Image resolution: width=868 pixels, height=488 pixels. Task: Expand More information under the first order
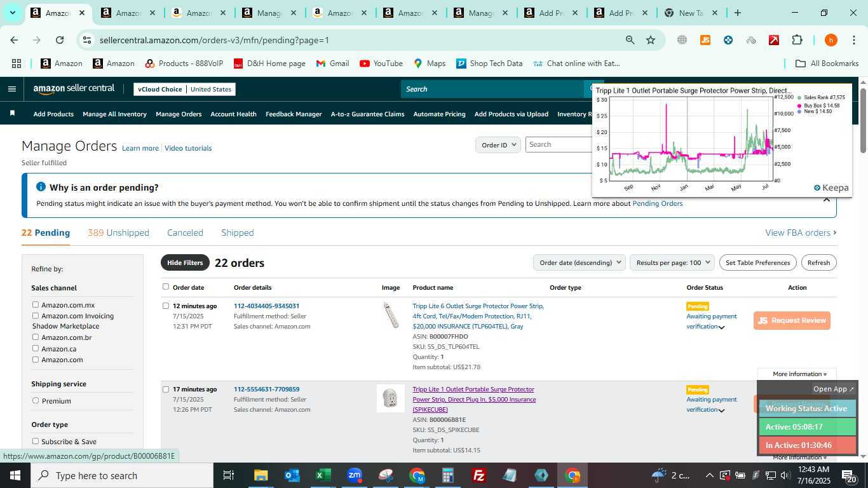point(799,374)
